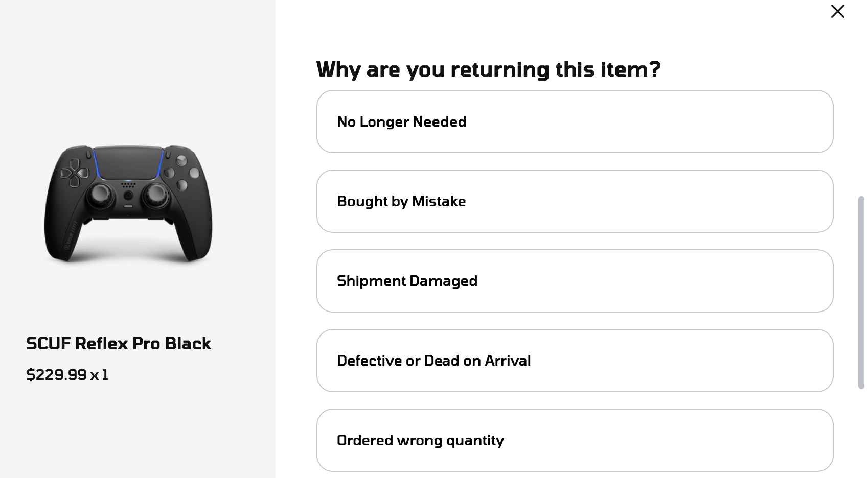Screen dimensions: 868x478
Task: Click the controller's touchpad area
Action: pyautogui.click(x=128, y=162)
